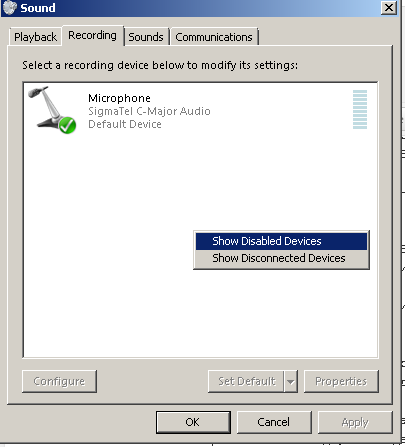Choose Show Disabled Devices menu entry
Screen dimensions: 405x447
281,241
